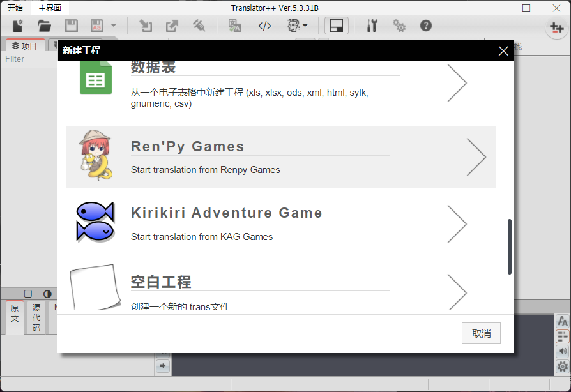Viewport: 571px width, 392px height.
Task: Toggle the bottom panel layout button
Action: coord(336,26)
